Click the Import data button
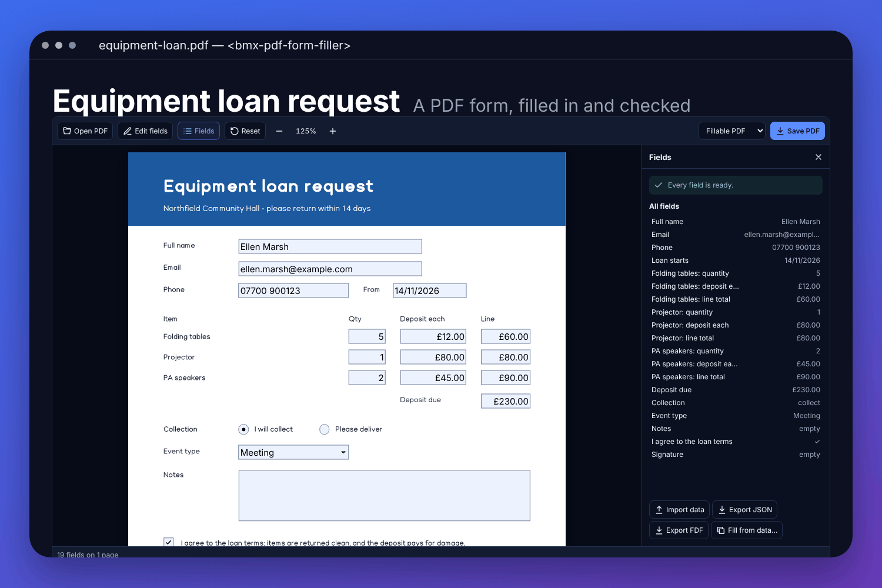The height and width of the screenshot is (588, 882). click(679, 510)
